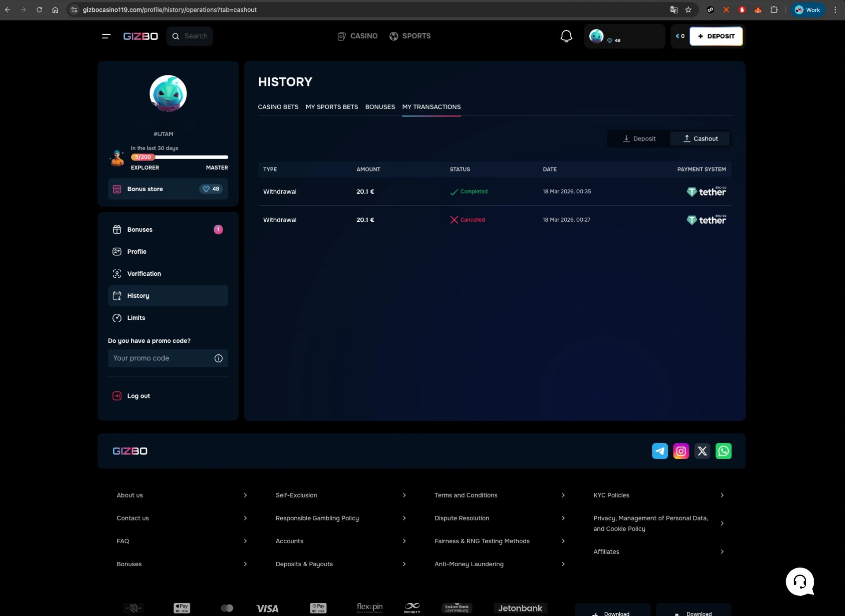The height and width of the screenshot is (616, 845).
Task: Click the white DEPOSIT button
Action: click(x=716, y=36)
